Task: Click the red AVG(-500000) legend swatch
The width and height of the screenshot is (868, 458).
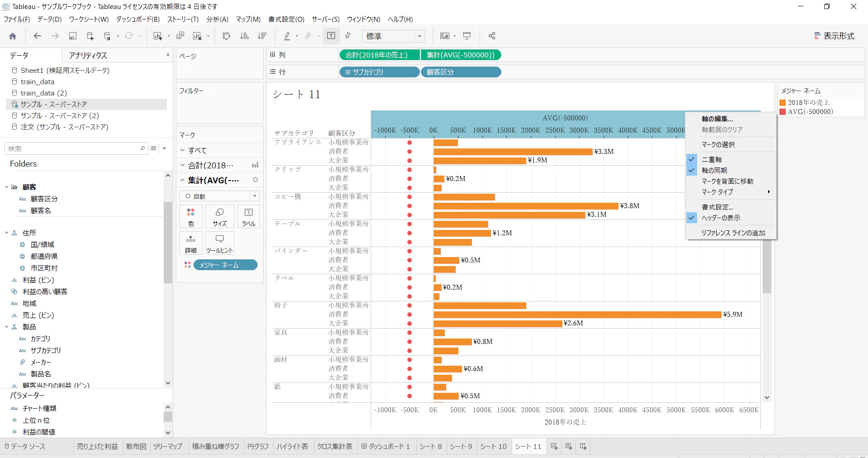Action: pos(783,112)
